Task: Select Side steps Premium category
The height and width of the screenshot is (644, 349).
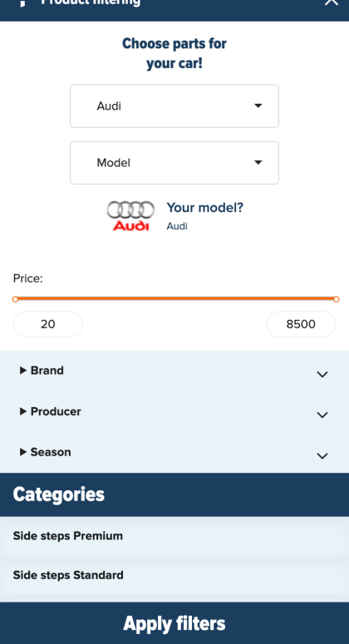Action: pyautogui.click(x=174, y=536)
